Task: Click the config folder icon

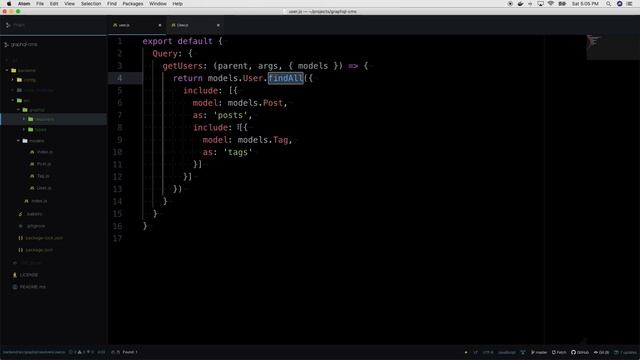Action: [19, 80]
